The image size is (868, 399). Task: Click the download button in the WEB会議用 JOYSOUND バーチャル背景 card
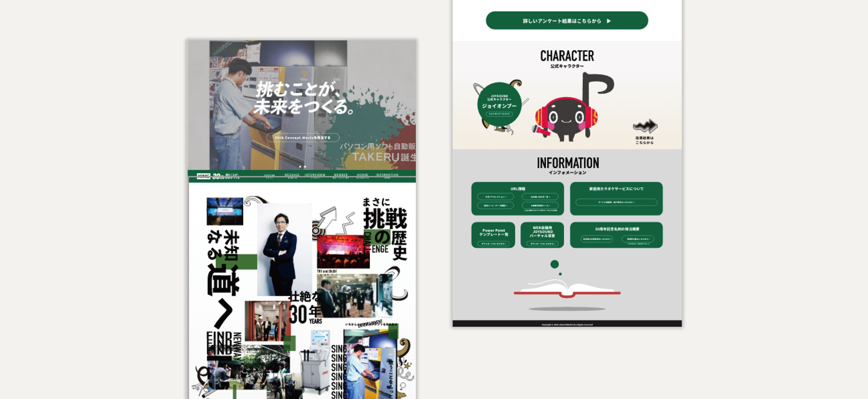click(x=542, y=243)
